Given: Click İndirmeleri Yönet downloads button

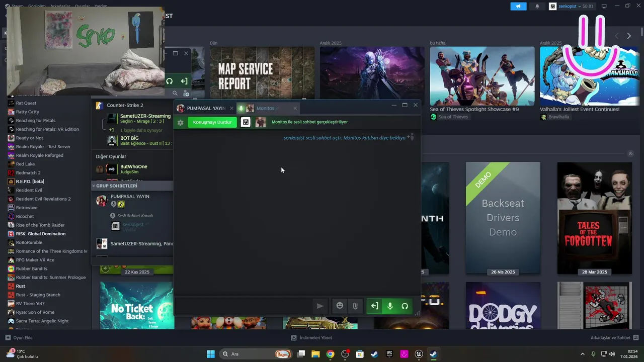Looking at the screenshot, I should [x=311, y=337].
